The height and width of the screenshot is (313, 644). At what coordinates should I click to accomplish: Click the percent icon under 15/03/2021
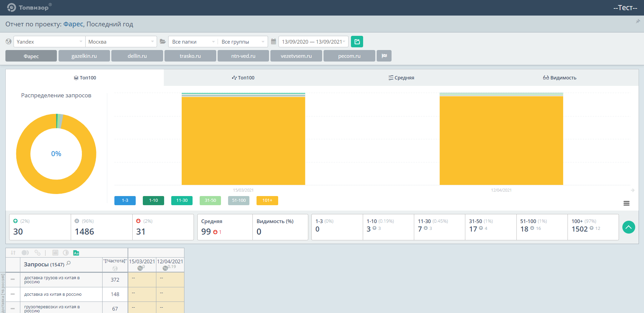coord(140,268)
